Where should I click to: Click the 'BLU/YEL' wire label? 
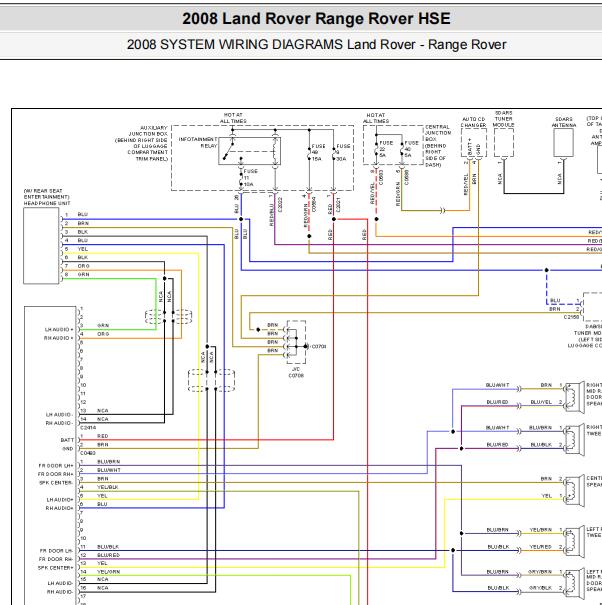click(541, 402)
